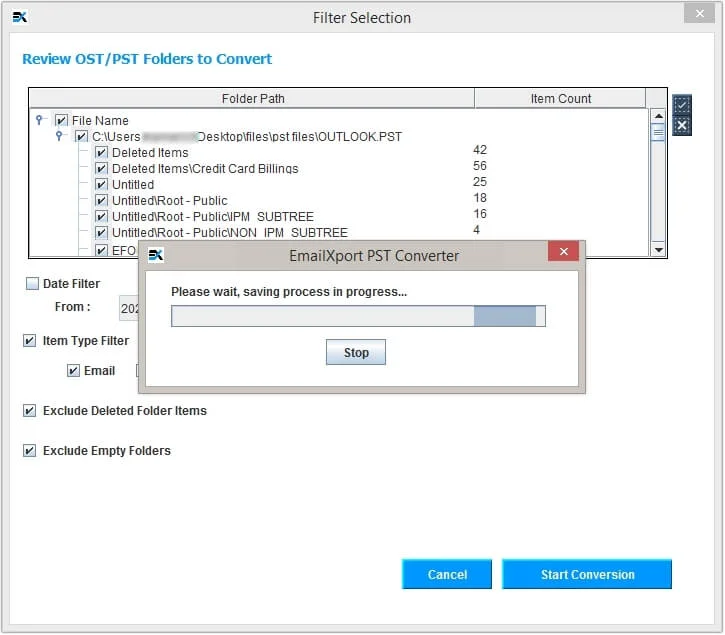This screenshot has height=635, width=725.
Task: Click the Deselect All X icon beside folder list
Action: click(682, 125)
